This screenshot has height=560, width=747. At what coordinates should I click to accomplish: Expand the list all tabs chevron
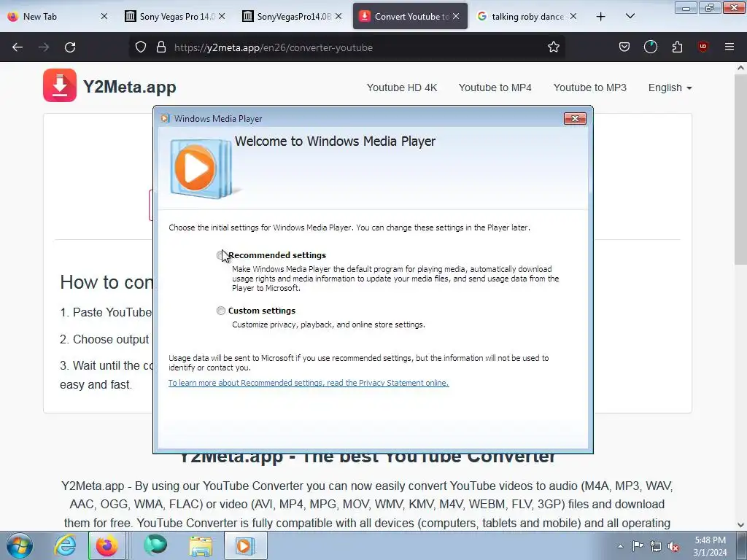coord(630,16)
